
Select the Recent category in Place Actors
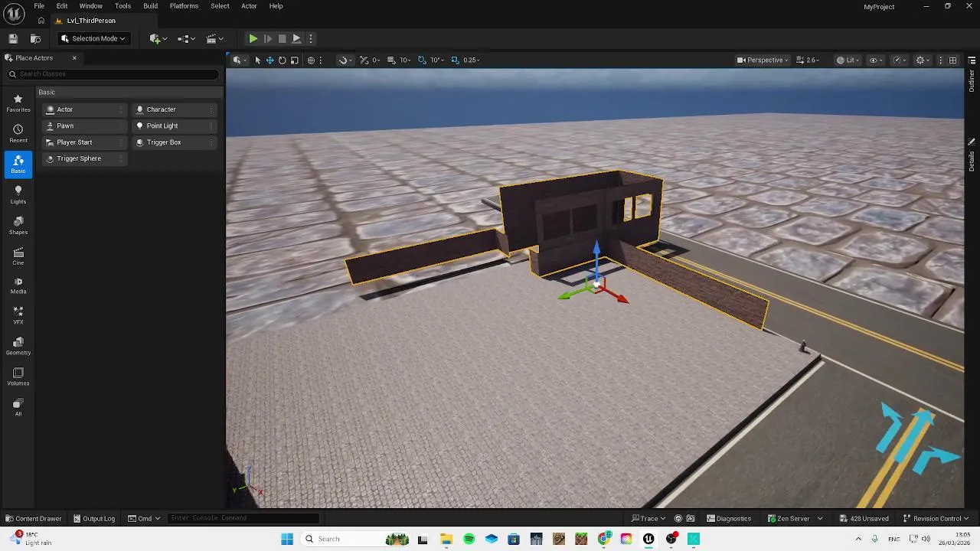18,134
